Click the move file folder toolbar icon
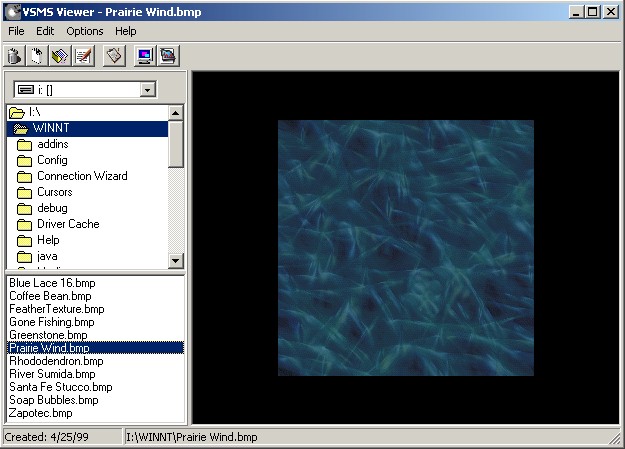The image size is (625, 449). (60, 56)
